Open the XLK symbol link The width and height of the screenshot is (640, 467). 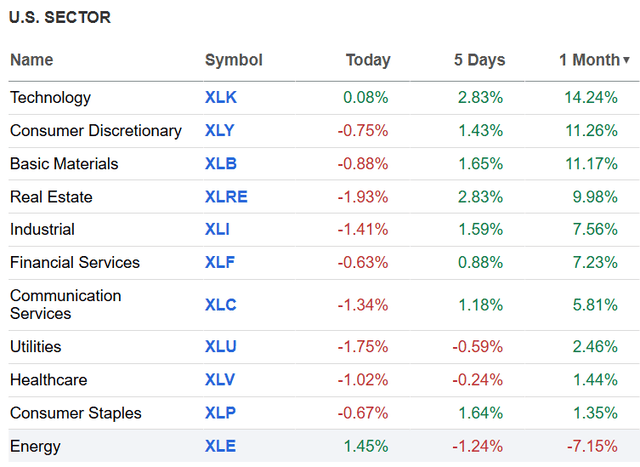coord(220,98)
